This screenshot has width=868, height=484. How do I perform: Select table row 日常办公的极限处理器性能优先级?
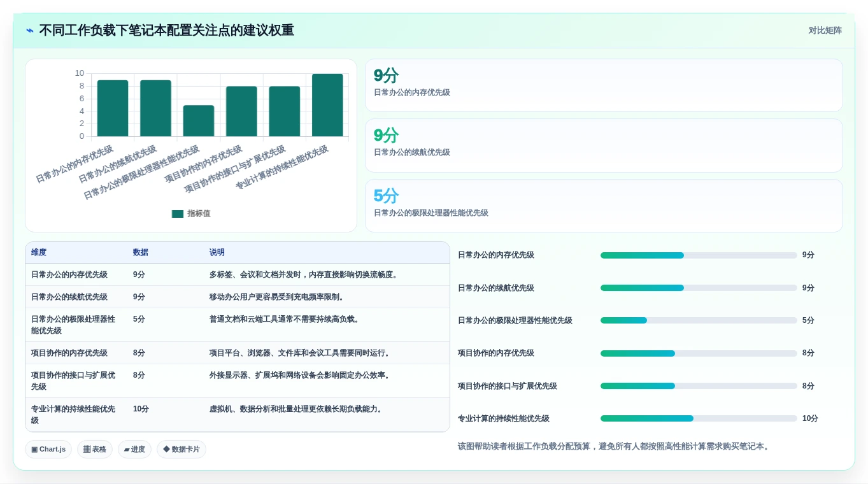pyautogui.click(x=238, y=325)
